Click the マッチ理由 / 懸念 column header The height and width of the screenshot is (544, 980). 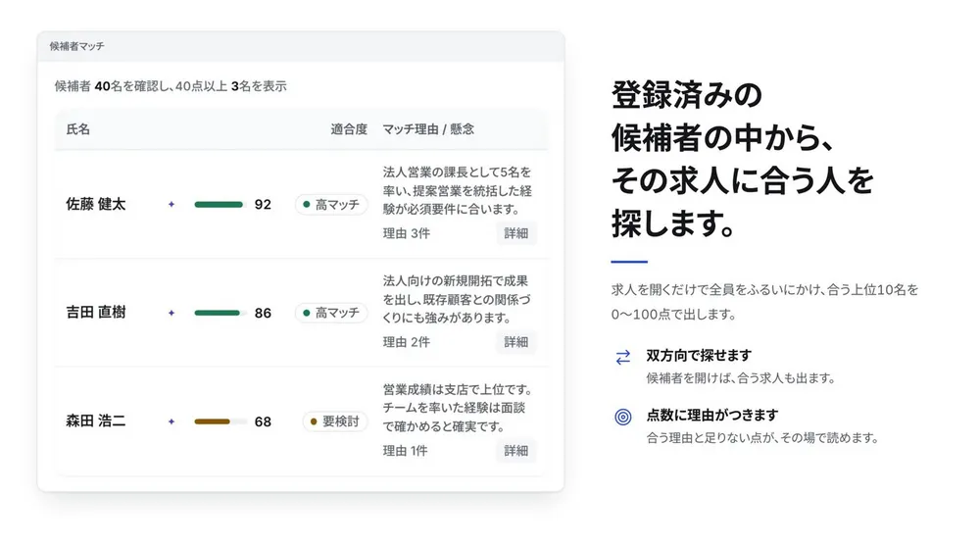click(x=428, y=129)
